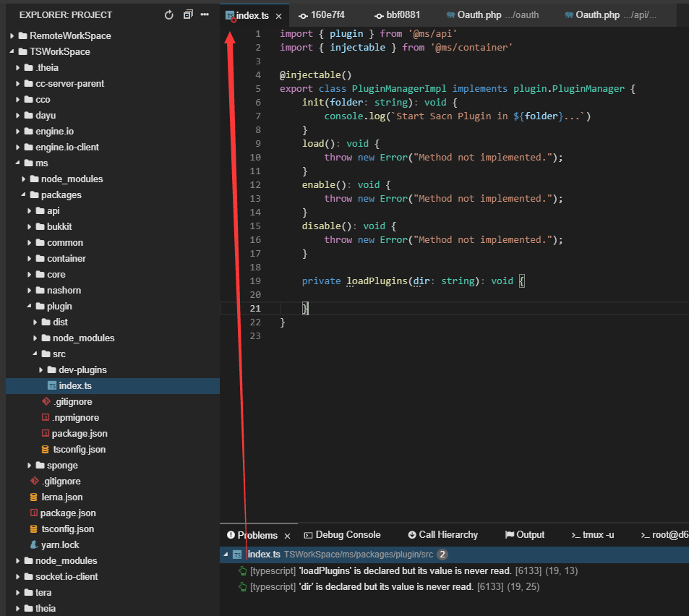Click the Output tab flag icon

(510, 535)
